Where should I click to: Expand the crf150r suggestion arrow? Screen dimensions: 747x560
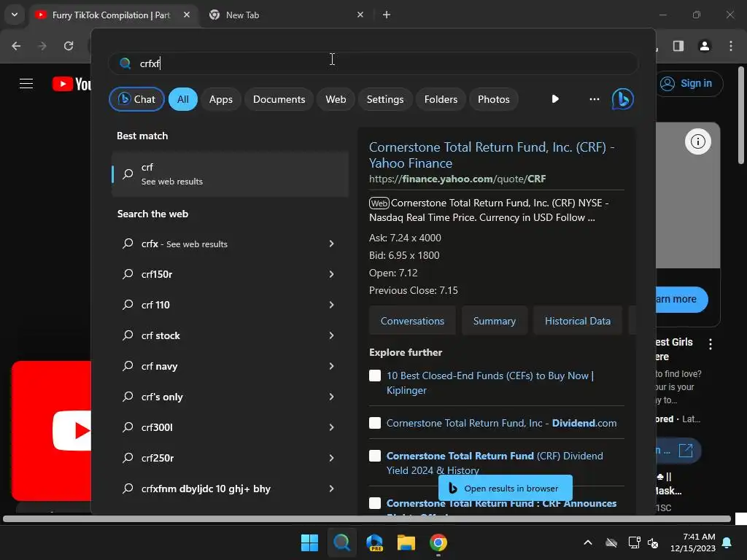(332, 274)
